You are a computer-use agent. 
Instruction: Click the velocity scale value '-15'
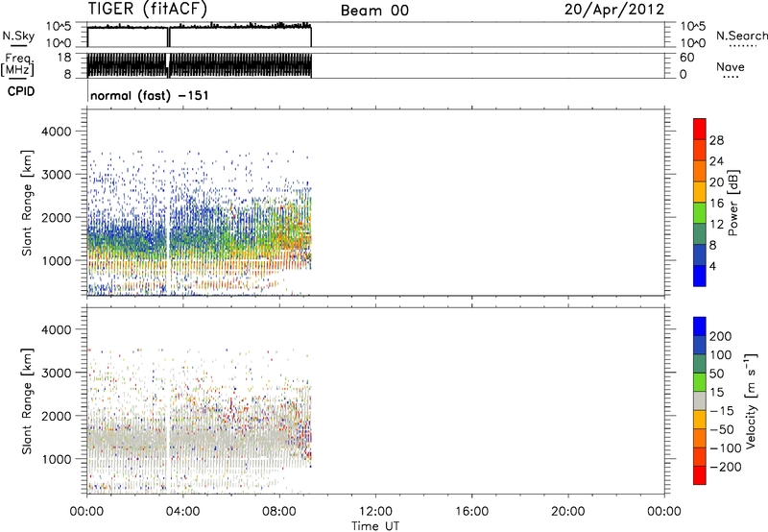[721, 411]
